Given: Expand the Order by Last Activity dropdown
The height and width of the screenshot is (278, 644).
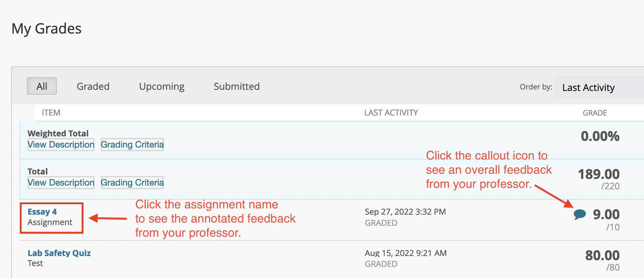Looking at the screenshot, I should [x=599, y=87].
